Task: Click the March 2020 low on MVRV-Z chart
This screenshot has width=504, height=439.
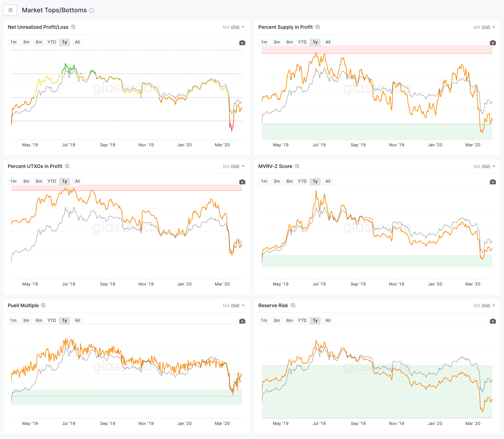Action: [x=482, y=259]
